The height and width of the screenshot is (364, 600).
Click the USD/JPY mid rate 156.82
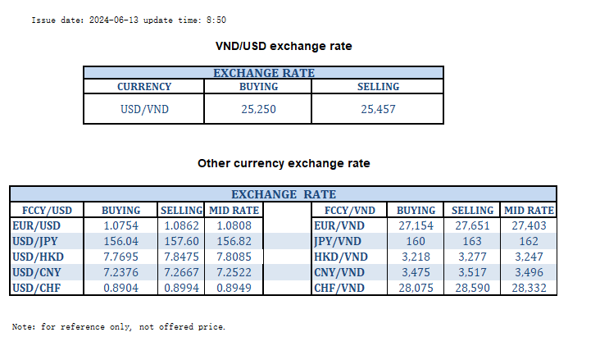pos(234,241)
